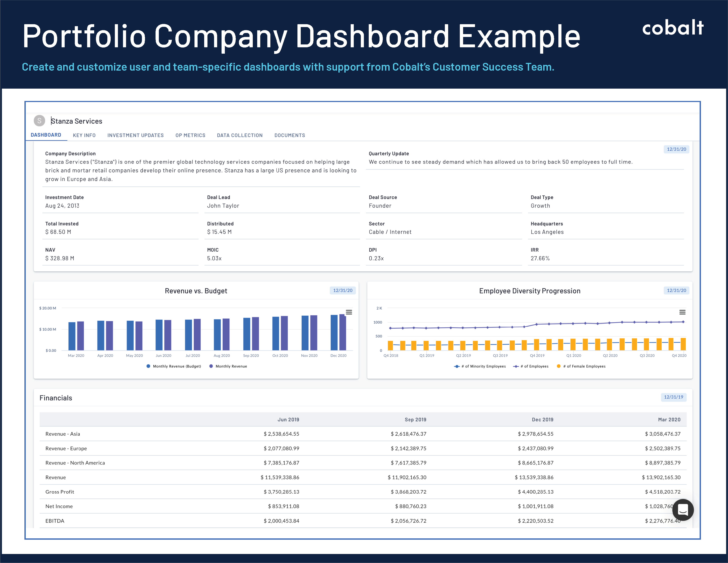The height and width of the screenshot is (563, 728).
Task: Click the cobalt logo
Action: point(673,28)
